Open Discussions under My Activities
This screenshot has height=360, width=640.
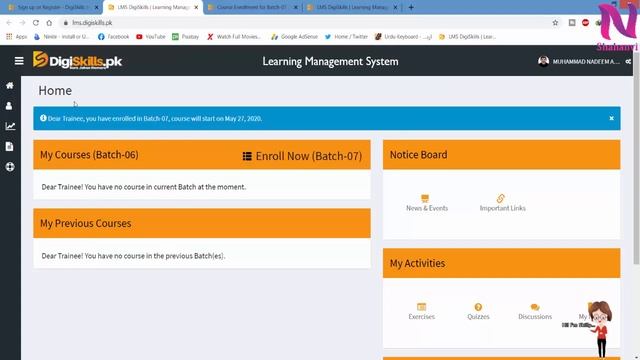[x=535, y=311]
